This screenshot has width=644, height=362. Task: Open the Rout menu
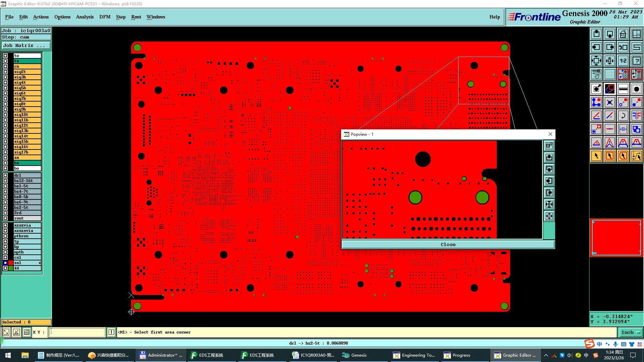pos(136,17)
